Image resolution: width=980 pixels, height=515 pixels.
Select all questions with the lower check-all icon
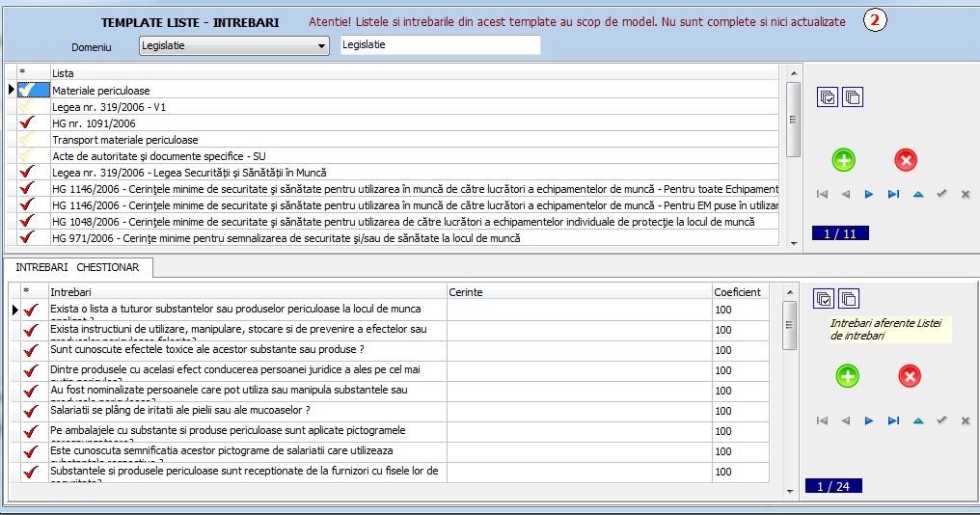[824, 299]
